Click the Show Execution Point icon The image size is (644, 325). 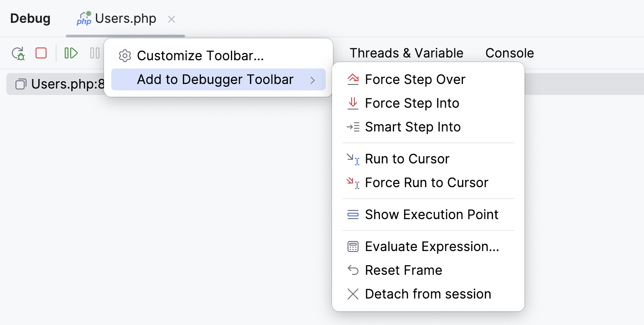point(353,215)
